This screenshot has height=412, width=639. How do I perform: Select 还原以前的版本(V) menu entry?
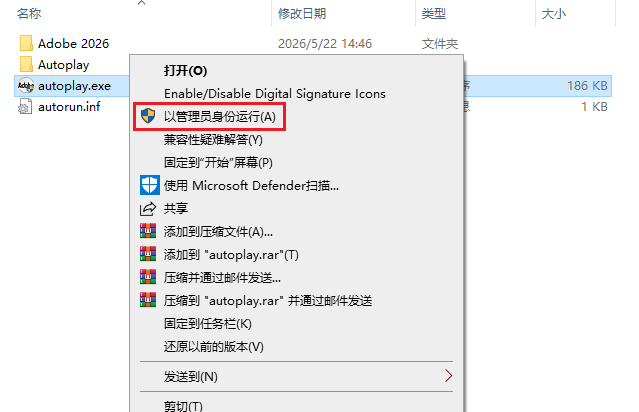214,347
